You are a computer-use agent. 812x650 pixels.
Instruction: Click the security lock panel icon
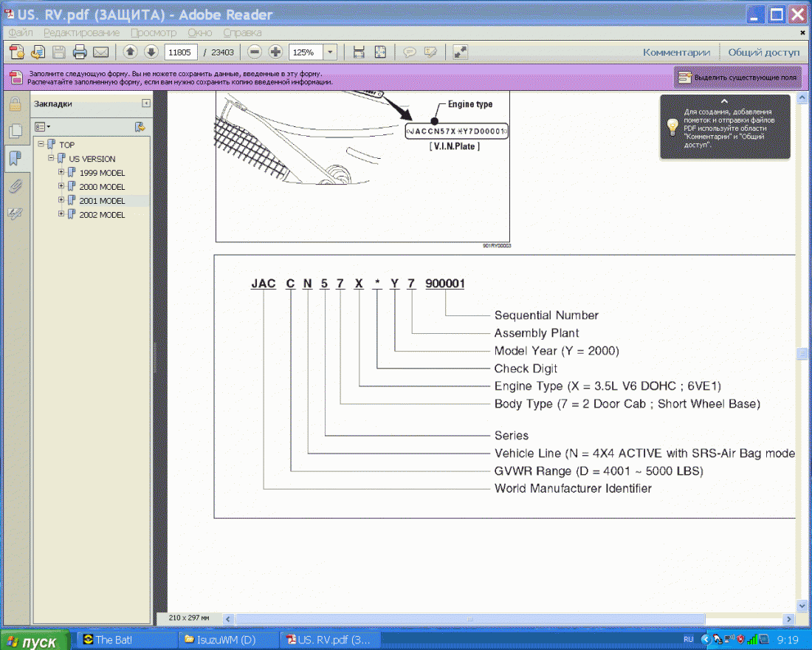[x=15, y=104]
